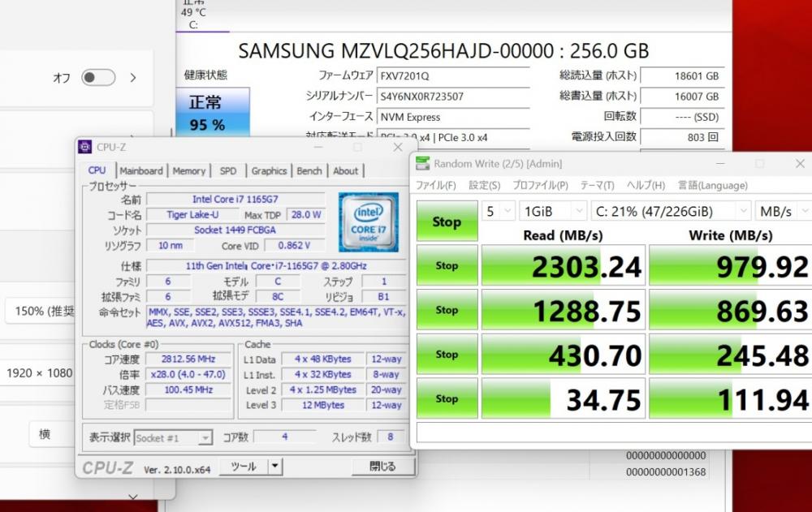Click the 12 MBytes Level 3 cache value
The width and height of the screenshot is (812, 512).
323,405
